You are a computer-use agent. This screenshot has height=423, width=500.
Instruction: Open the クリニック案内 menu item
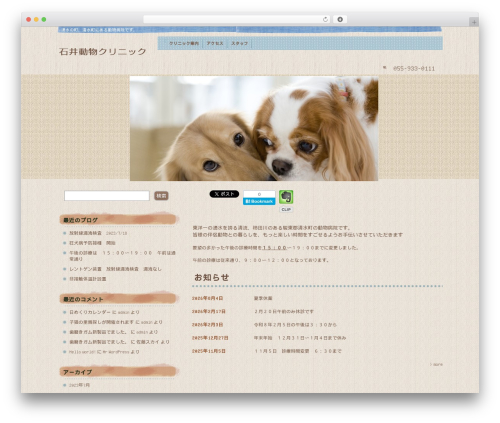(184, 43)
